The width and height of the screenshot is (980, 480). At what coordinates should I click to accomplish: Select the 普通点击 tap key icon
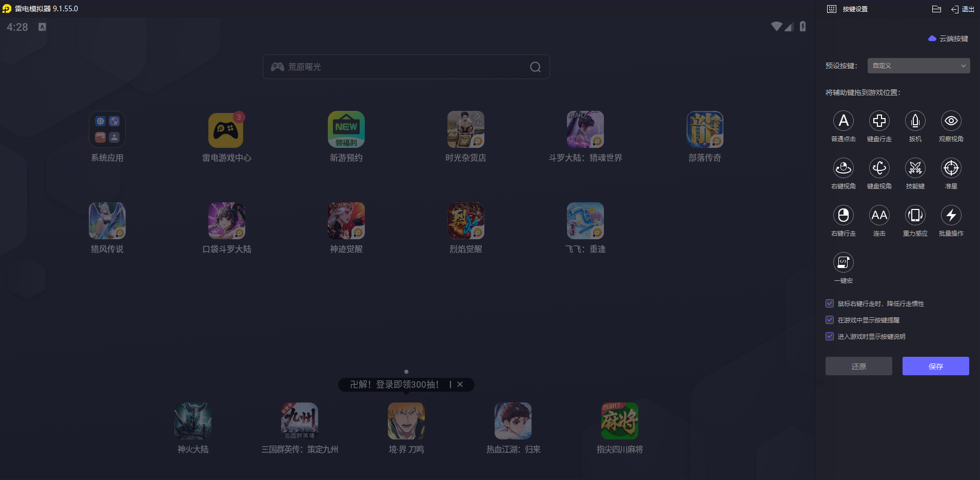[x=843, y=121]
